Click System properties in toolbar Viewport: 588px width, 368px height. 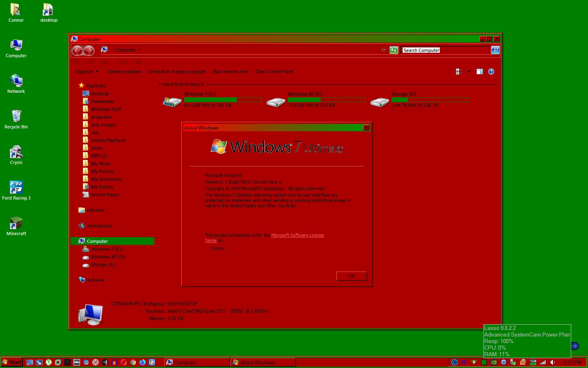click(x=125, y=72)
